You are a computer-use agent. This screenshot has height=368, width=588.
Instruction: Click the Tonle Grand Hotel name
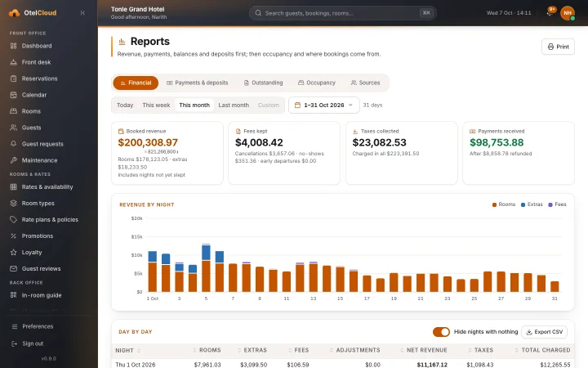[x=138, y=9]
